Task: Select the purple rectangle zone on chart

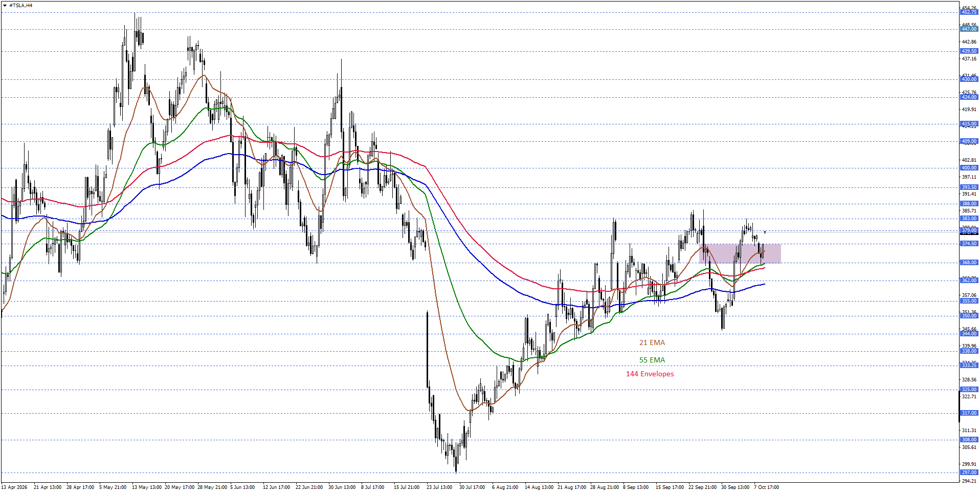Action: pyautogui.click(x=740, y=253)
